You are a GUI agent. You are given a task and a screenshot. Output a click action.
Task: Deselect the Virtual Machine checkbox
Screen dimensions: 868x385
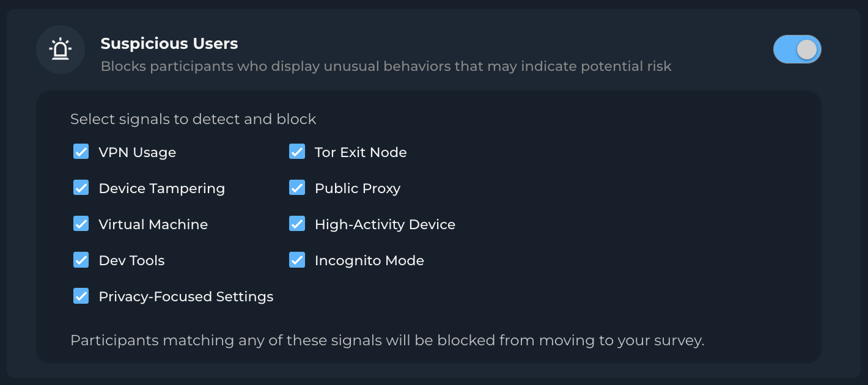pos(81,224)
